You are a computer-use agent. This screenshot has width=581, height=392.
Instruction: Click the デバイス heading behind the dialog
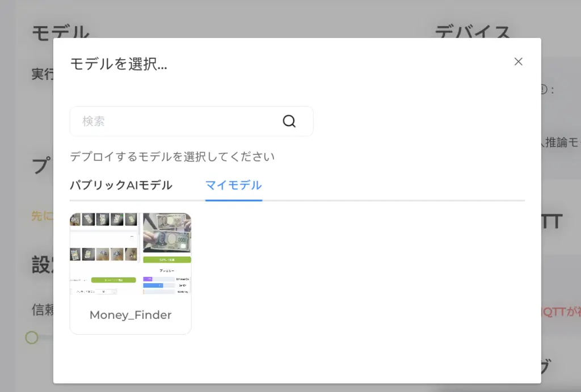[x=473, y=32]
